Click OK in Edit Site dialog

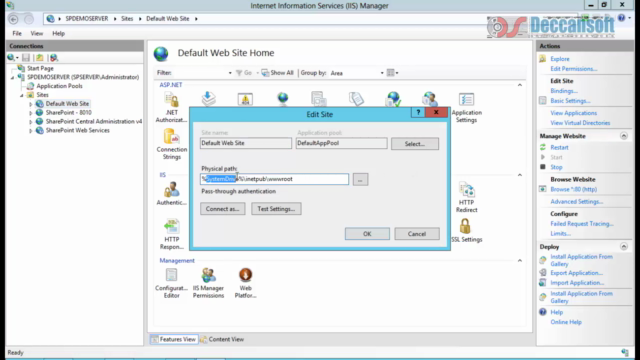click(367, 234)
